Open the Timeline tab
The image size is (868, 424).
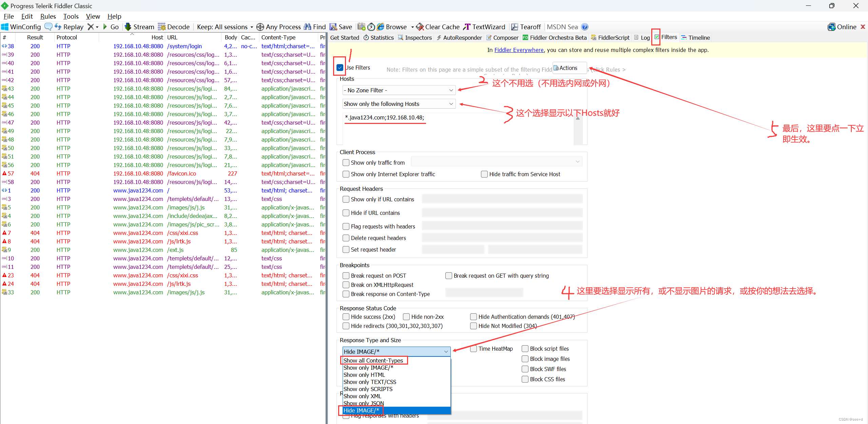click(695, 38)
